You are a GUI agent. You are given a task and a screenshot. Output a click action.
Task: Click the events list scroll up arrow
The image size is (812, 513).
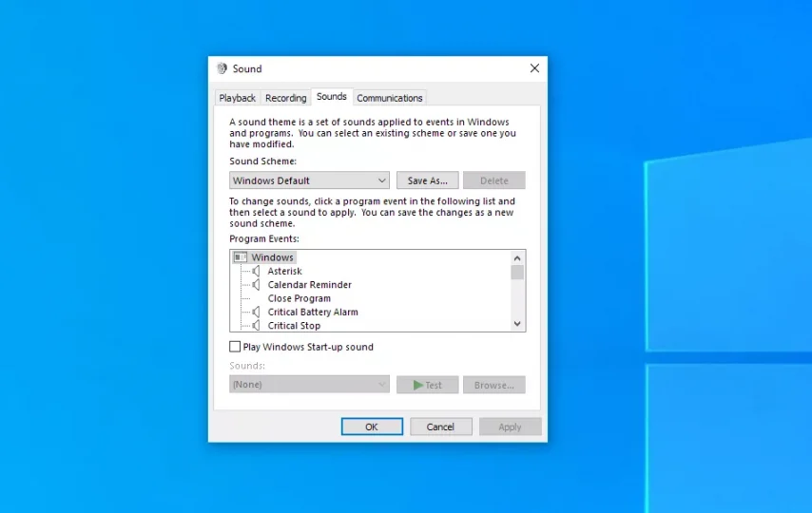pyautogui.click(x=517, y=257)
